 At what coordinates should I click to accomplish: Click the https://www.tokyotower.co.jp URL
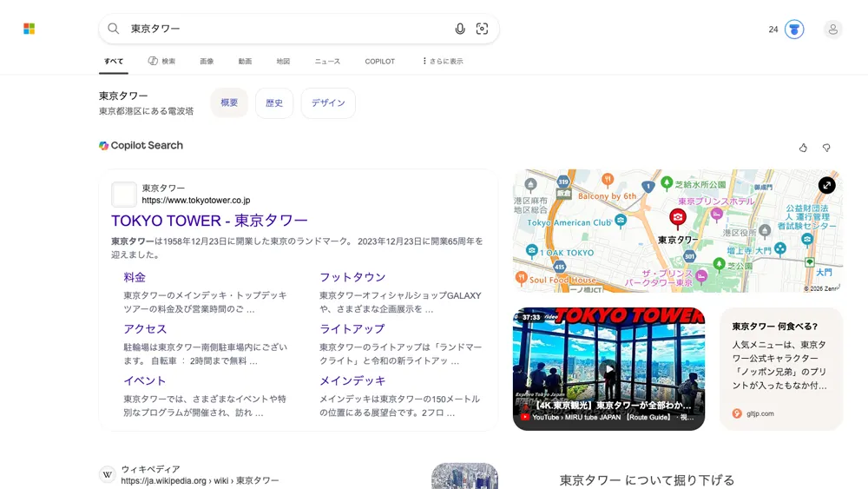[196, 200]
